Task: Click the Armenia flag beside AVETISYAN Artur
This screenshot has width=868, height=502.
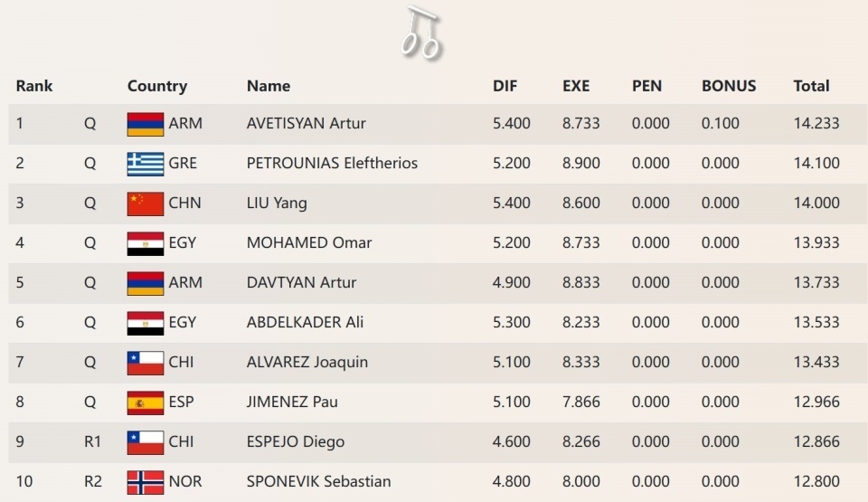Action: click(146, 124)
